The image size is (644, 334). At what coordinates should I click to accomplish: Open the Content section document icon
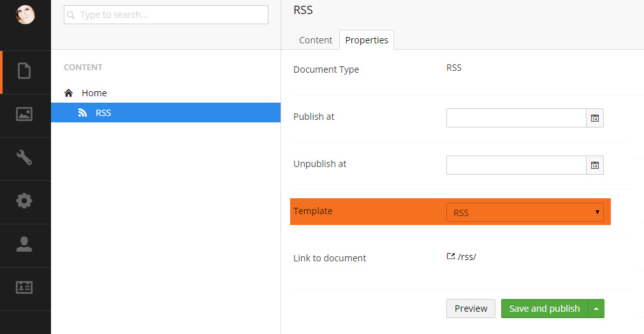25,71
